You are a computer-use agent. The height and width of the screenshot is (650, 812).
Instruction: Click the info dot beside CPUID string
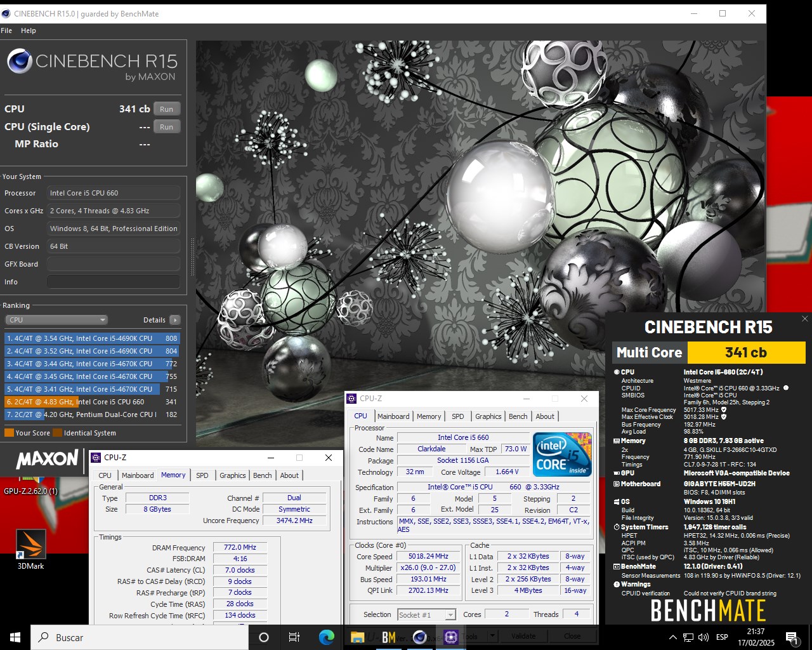point(786,388)
